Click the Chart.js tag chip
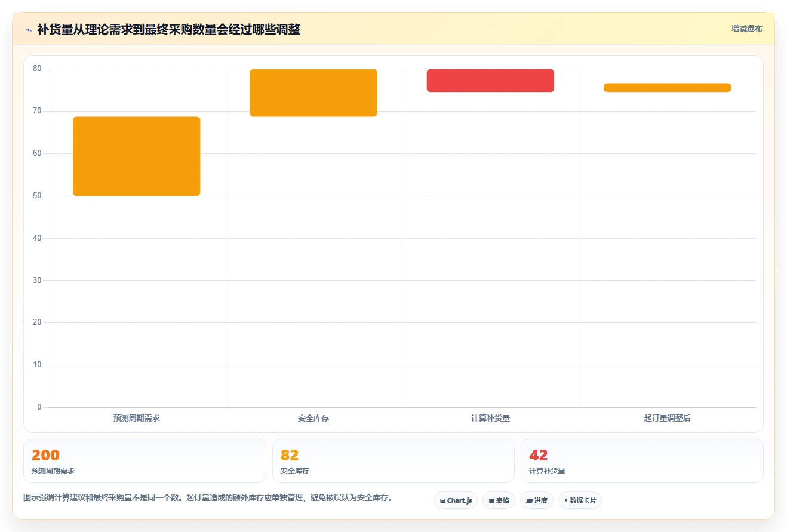The image size is (787, 532). [x=456, y=500]
